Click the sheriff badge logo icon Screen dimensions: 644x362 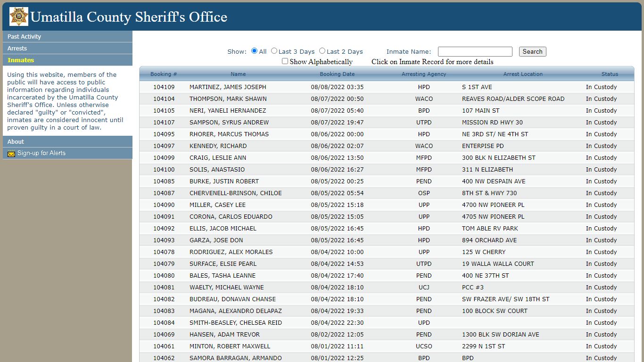tap(19, 16)
